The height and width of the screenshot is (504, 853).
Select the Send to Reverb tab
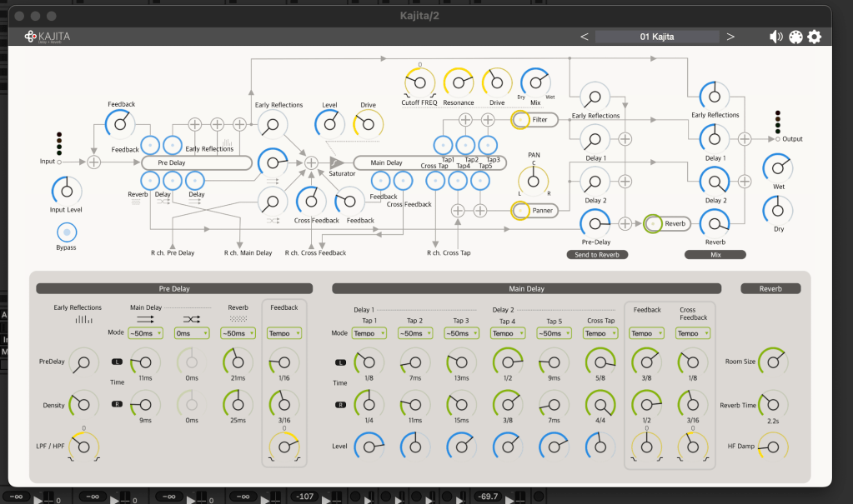(596, 254)
